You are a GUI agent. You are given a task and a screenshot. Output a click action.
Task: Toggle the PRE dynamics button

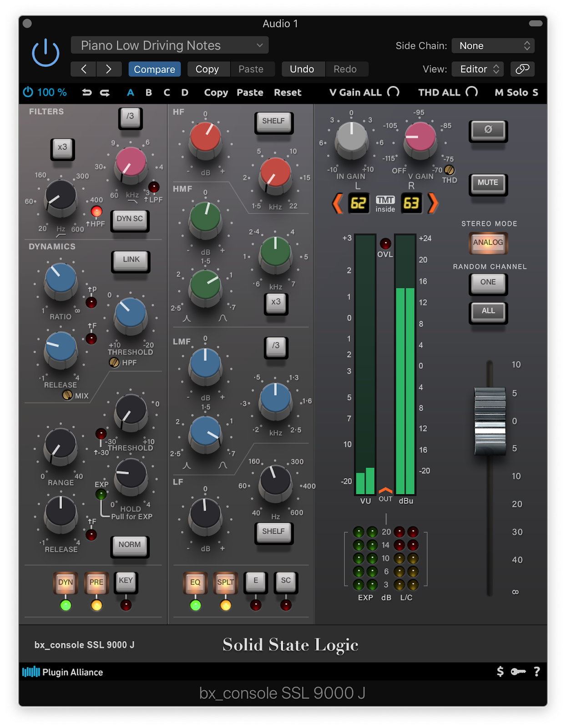(x=96, y=582)
